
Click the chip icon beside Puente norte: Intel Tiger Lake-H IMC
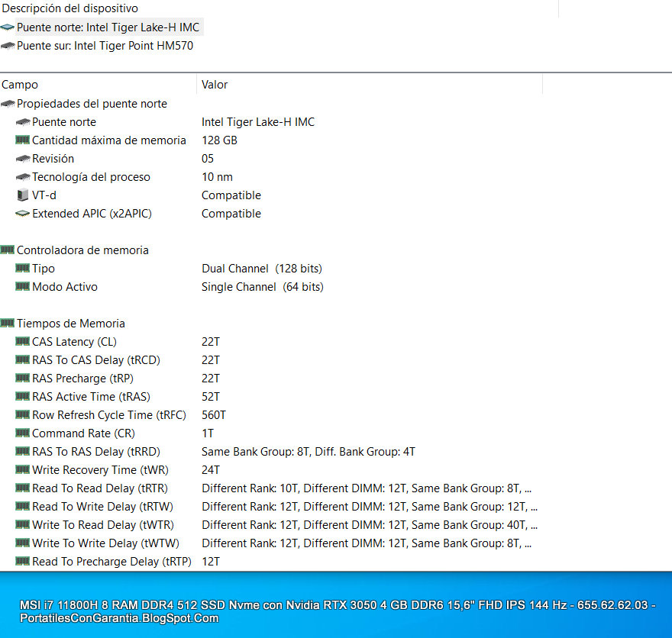click(8, 27)
